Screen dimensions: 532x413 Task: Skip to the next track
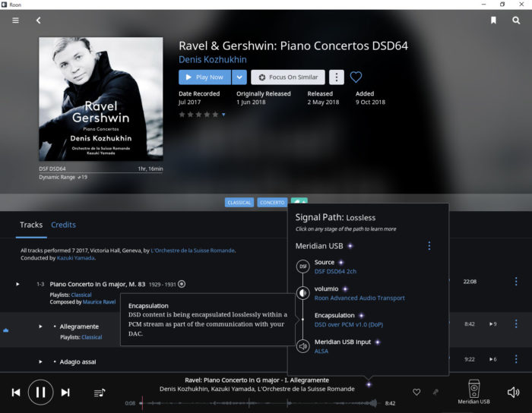(x=65, y=393)
